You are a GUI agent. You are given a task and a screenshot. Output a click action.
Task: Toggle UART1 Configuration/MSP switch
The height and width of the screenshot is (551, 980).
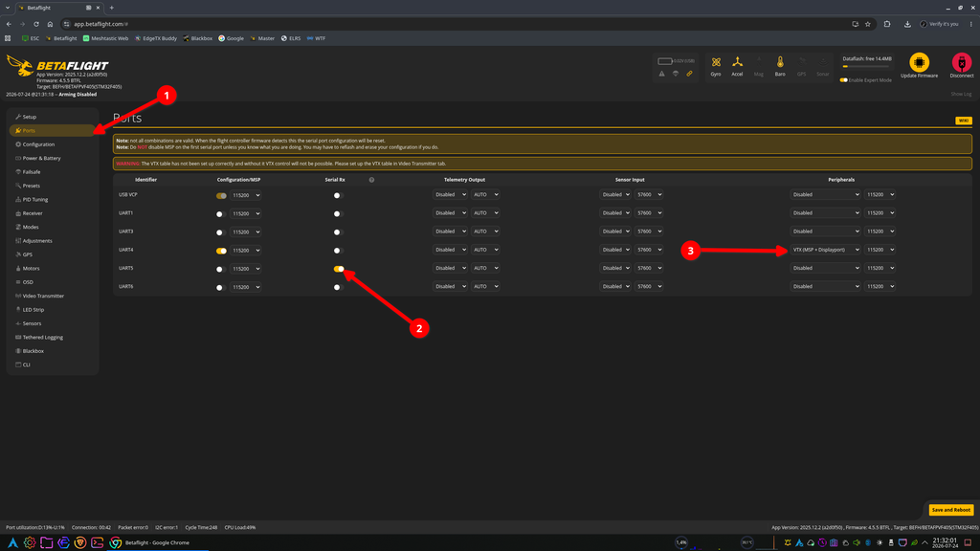click(x=221, y=213)
